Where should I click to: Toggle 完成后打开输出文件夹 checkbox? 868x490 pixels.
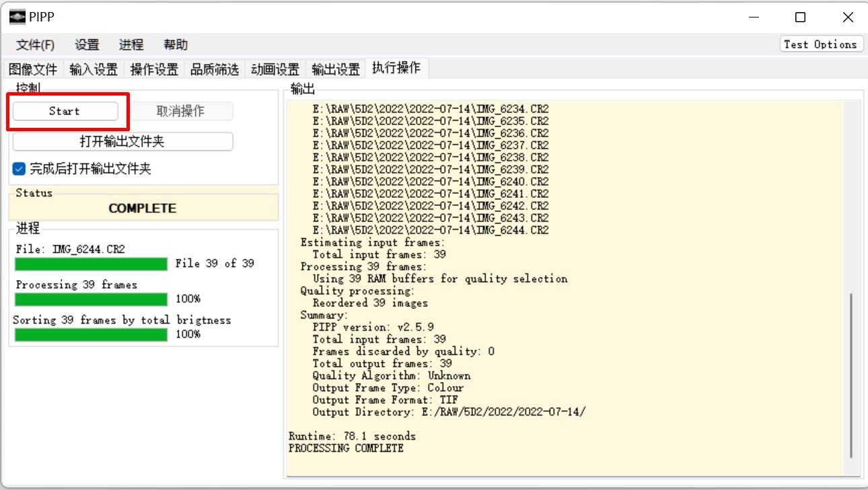(20, 169)
